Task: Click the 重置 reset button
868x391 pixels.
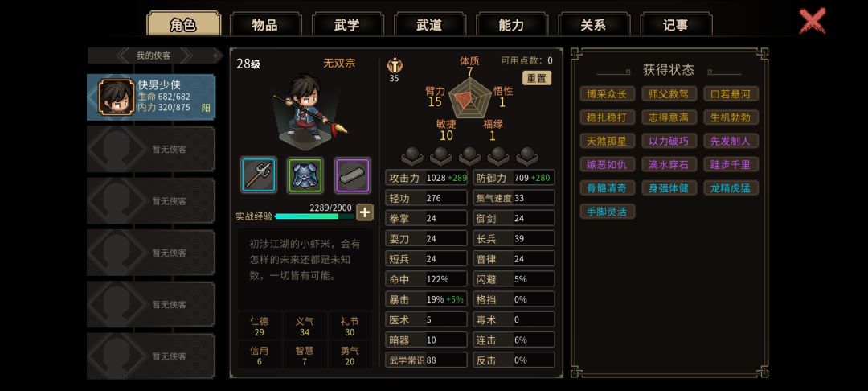Action: [536, 78]
